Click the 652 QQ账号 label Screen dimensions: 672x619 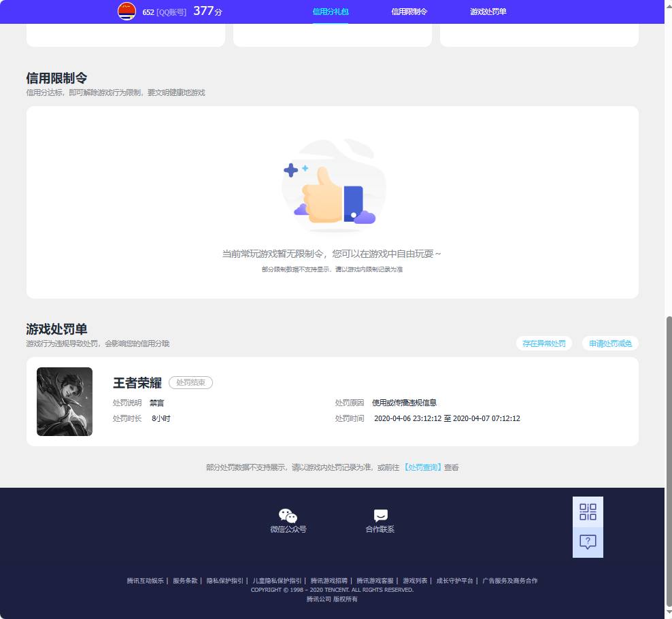click(x=165, y=12)
